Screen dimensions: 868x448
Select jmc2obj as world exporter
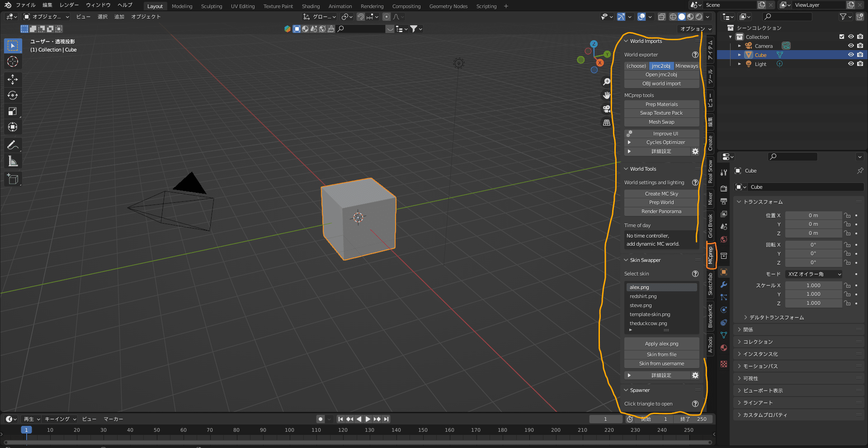coord(661,66)
